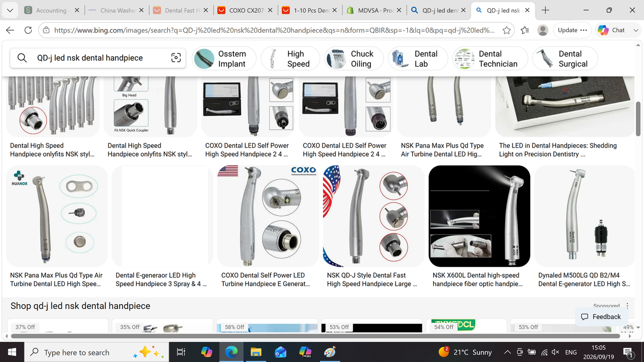Image resolution: width=644 pixels, height=362 pixels.
Task: Select the High Speed filter chip
Action: click(290, 58)
